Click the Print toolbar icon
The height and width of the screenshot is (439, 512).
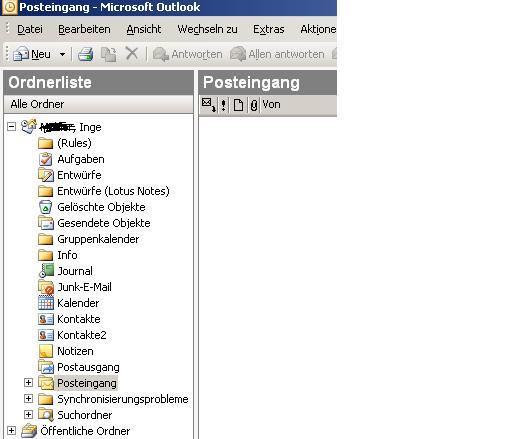tap(86, 54)
